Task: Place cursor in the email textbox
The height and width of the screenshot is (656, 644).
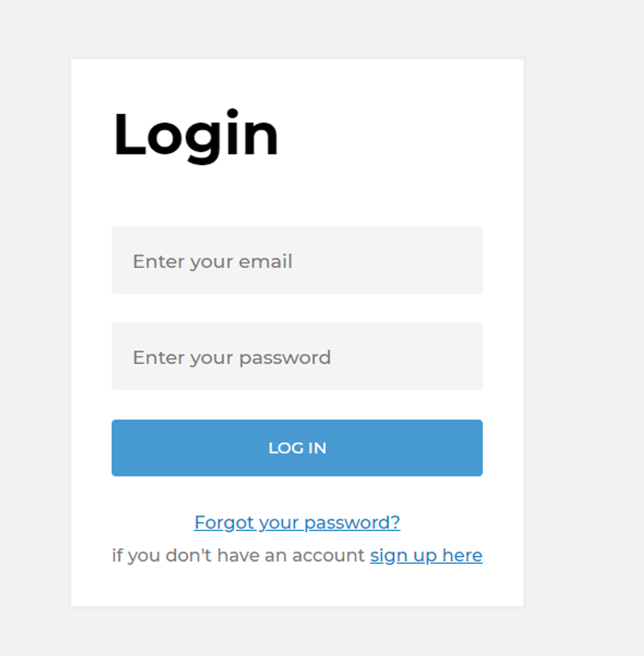Action: 297,260
